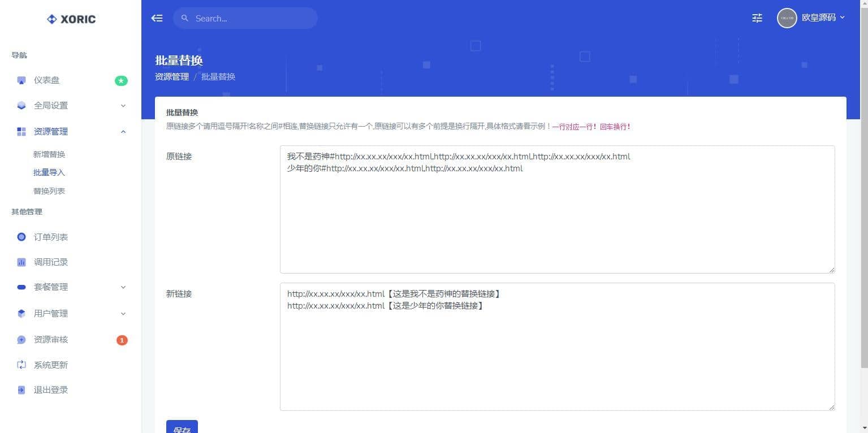The height and width of the screenshot is (433, 868).
Task: Open 新增替换 in the sidebar
Action: [49, 154]
